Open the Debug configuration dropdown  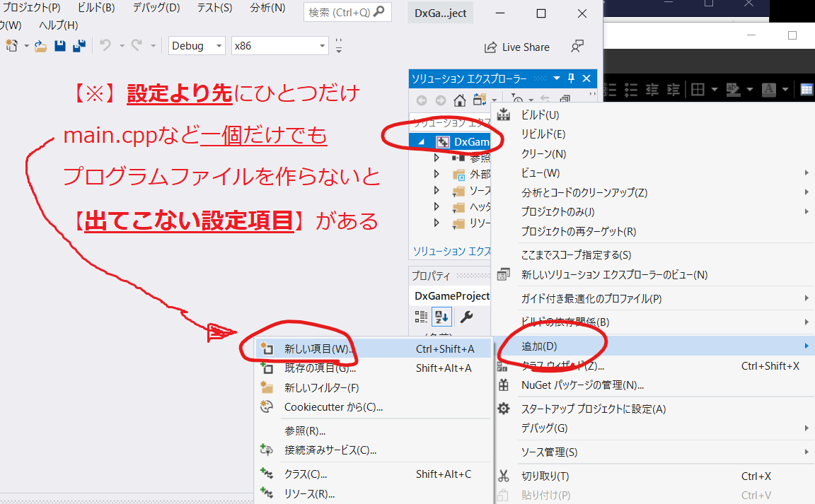click(219, 46)
